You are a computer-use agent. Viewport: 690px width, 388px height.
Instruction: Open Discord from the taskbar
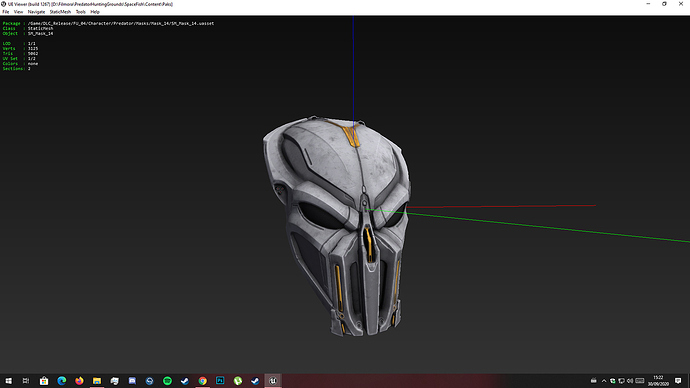click(x=132, y=381)
